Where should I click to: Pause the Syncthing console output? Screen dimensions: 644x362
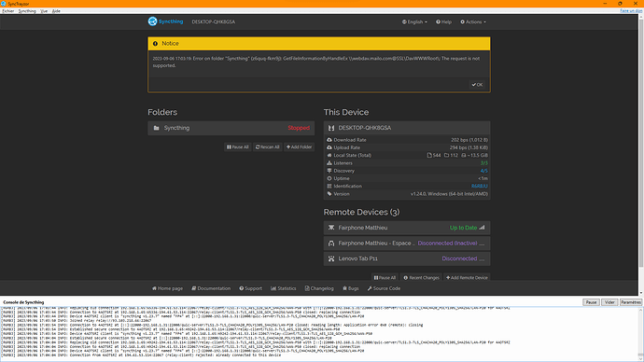pyautogui.click(x=591, y=302)
